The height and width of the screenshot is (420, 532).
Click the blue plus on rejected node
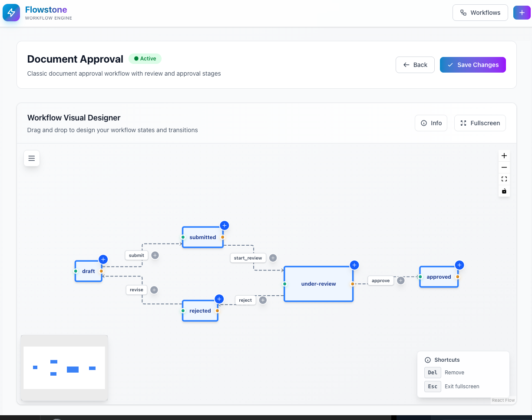point(219,299)
